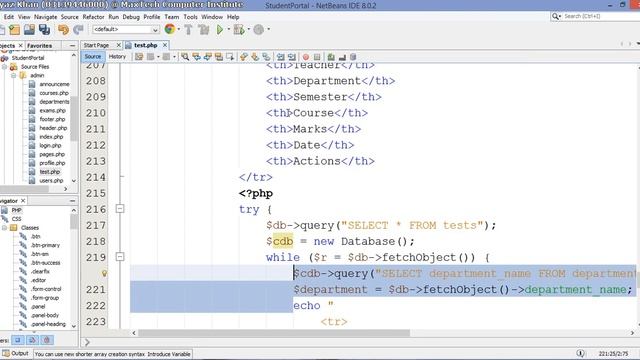The width and height of the screenshot is (640, 360).
Task: Click the Clean and Build icon
Action: pos(203,29)
